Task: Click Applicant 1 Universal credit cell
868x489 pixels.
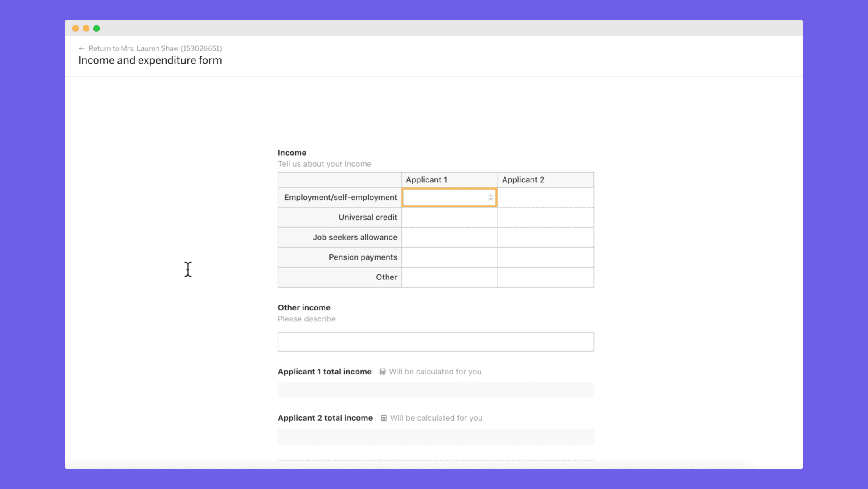Action: click(x=449, y=217)
